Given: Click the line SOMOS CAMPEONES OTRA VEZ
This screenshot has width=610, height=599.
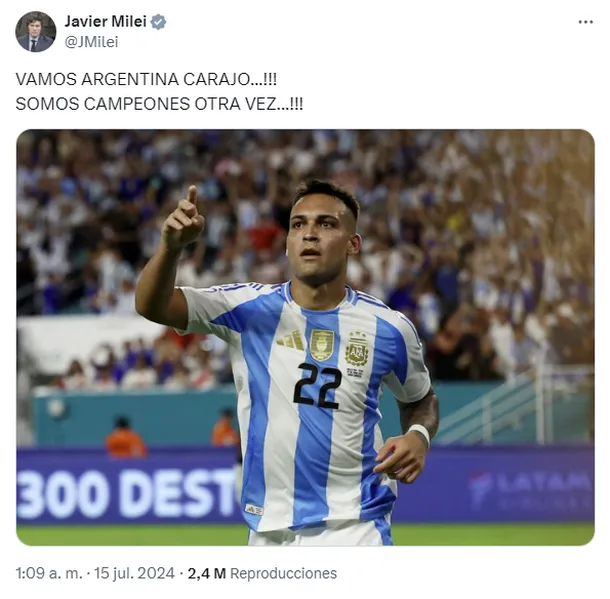Looking at the screenshot, I should 159,104.
